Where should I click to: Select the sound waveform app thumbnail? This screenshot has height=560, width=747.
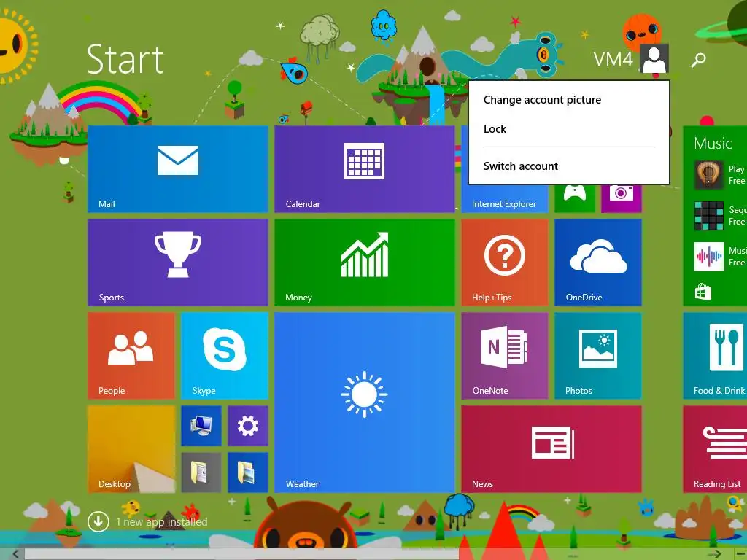(709, 256)
